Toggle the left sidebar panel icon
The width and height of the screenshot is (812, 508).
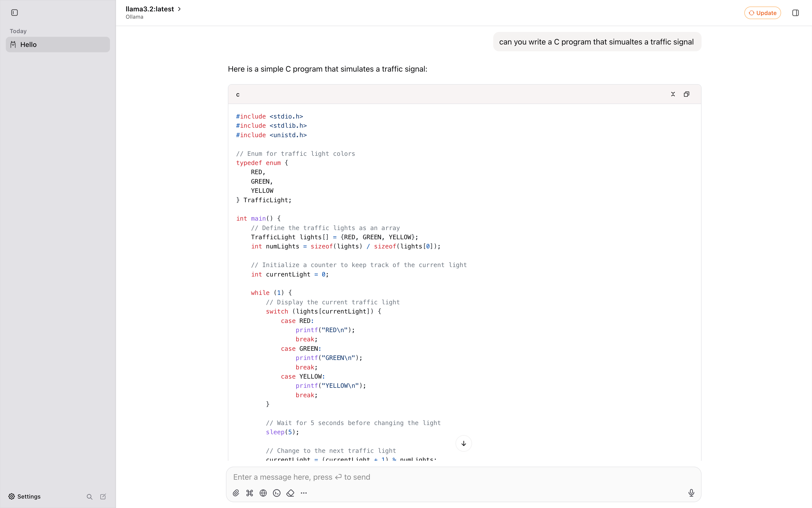pyautogui.click(x=14, y=13)
